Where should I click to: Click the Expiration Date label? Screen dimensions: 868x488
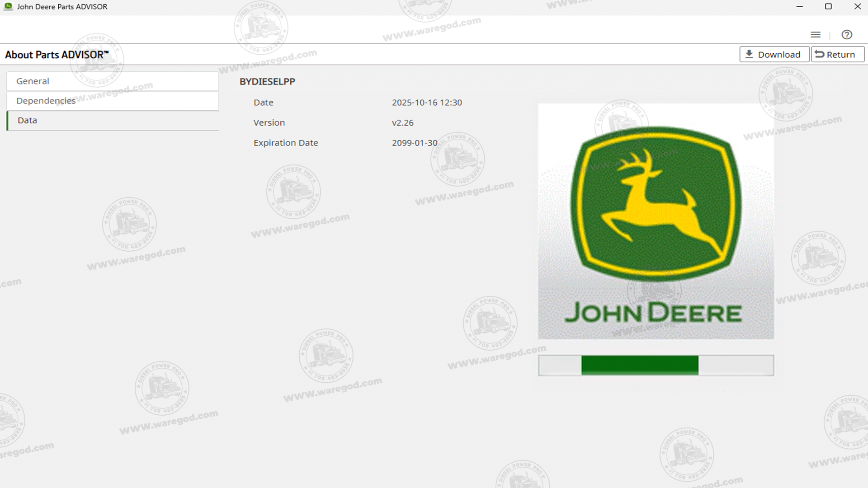(286, 143)
